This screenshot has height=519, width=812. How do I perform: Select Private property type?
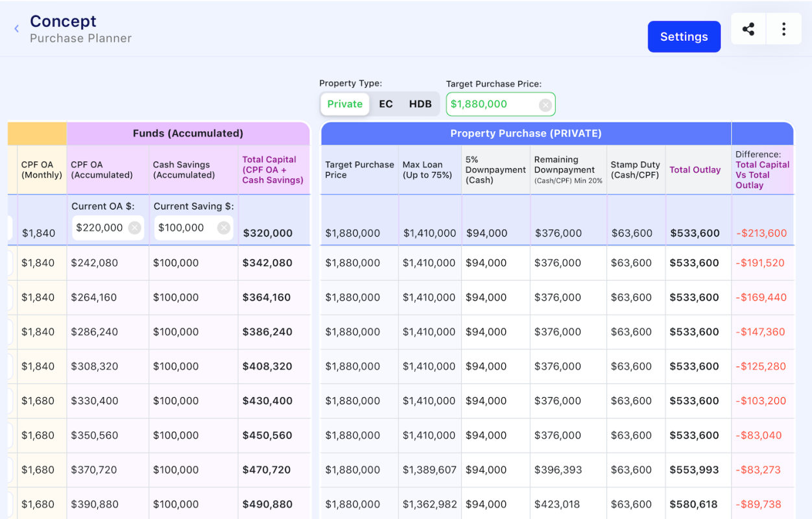tap(345, 104)
